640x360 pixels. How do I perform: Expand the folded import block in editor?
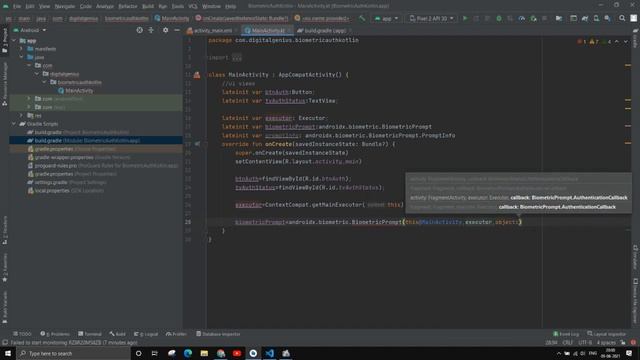(x=237, y=58)
